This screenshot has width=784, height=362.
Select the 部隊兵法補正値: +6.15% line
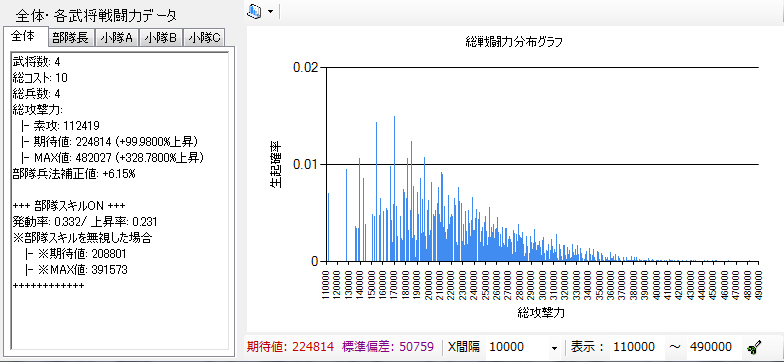pos(74,174)
